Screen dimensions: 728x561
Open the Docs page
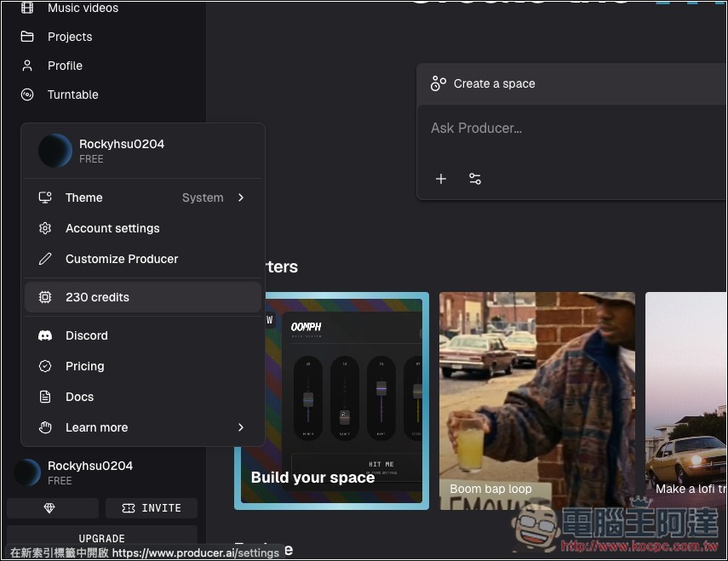pyautogui.click(x=143, y=397)
